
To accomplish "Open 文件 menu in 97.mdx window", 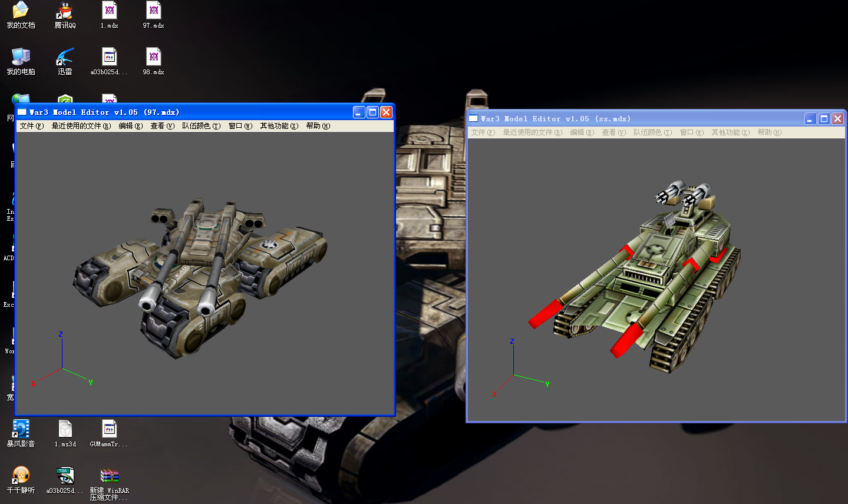I will click(32, 126).
